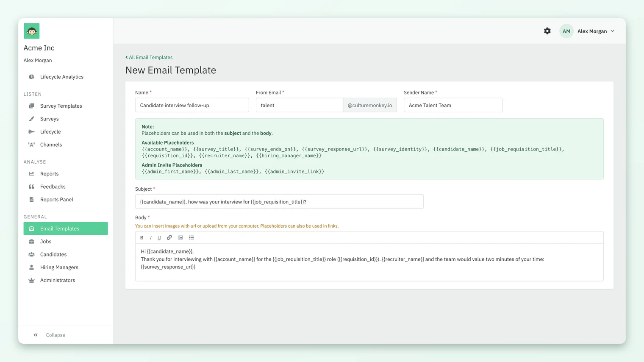Click the double-chevron collapse icon
This screenshot has height=362, width=644.
pyautogui.click(x=36, y=335)
